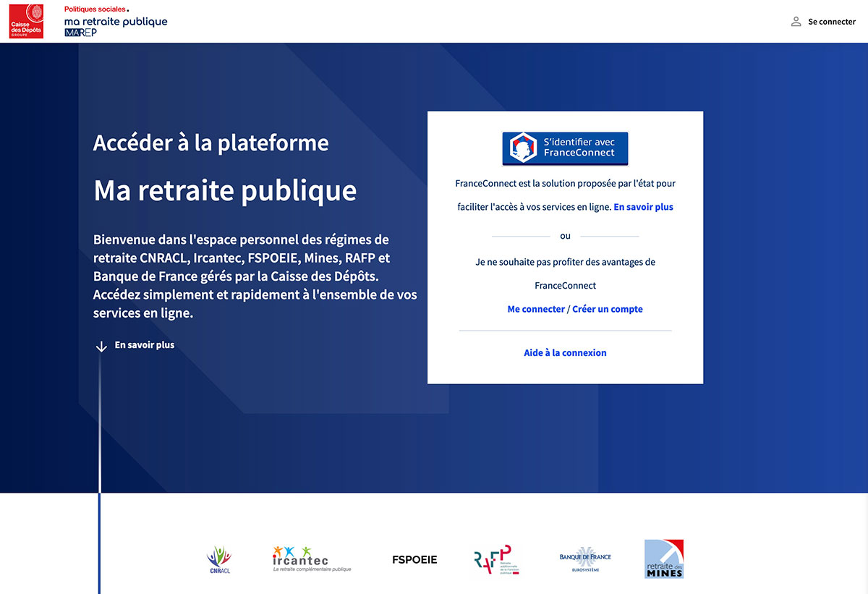
Task: Click 'Se connecter' in the top bar
Action: tap(832, 22)
